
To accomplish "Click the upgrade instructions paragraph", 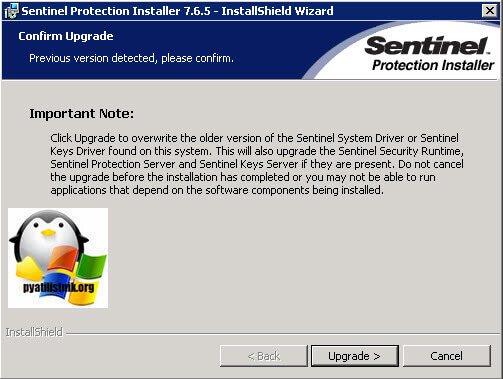I will tap(257, 164).
